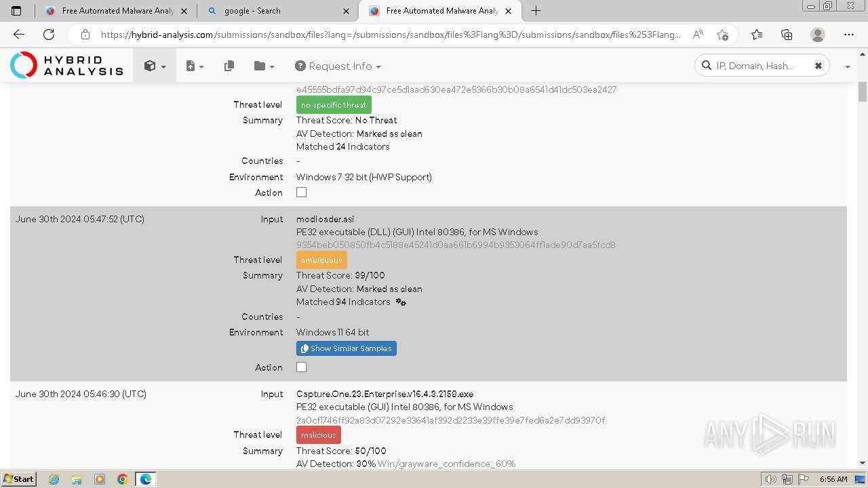The height and width of the screenshot is (488, 868).
Task: Close the first Malware Analysis tab
Action: [184, 11]
